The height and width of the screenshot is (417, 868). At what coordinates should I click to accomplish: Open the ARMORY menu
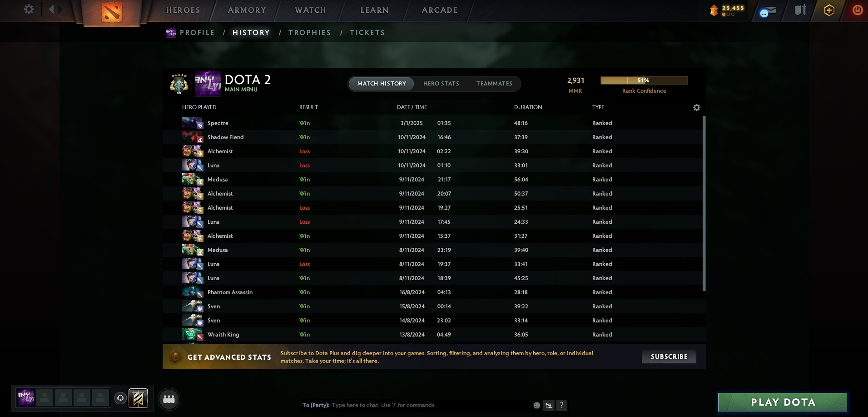(x=247, y=10)
